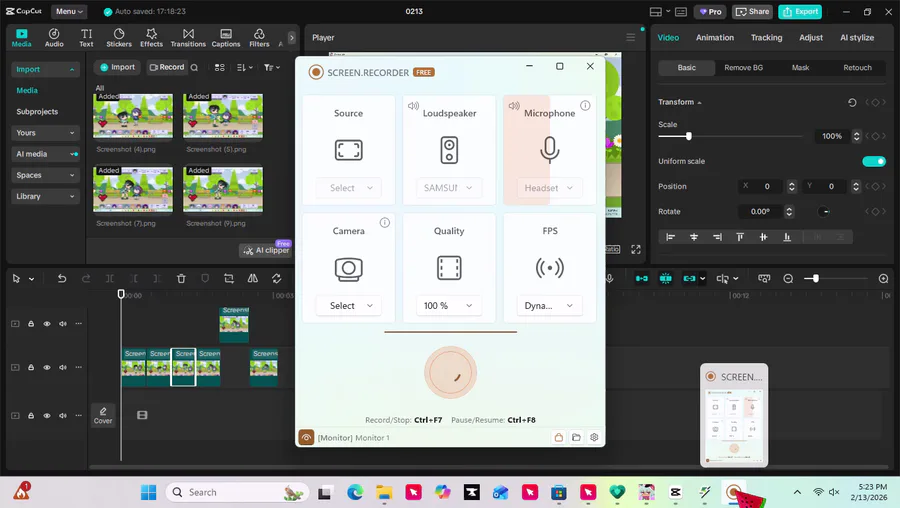Select the Screenshot (4).png thumbnail

point(133,117)
